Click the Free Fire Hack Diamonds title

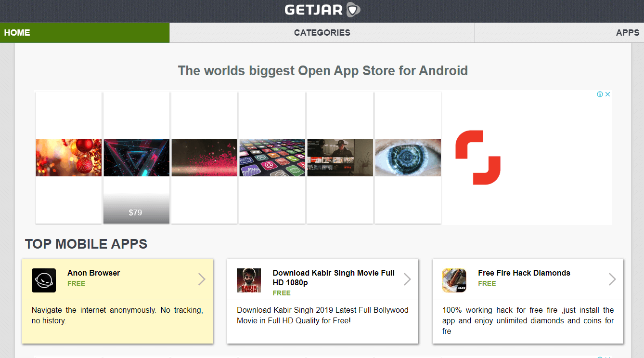[524, 272]
